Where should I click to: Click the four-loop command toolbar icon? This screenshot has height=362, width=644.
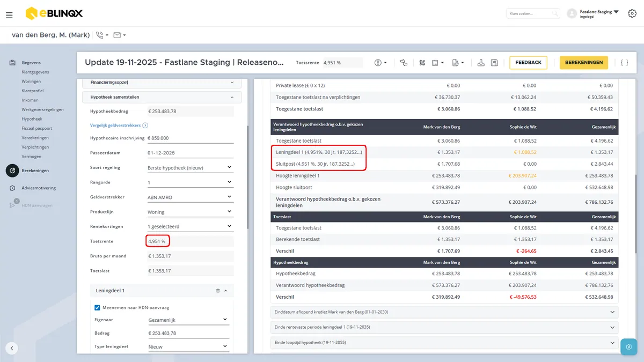422,63
